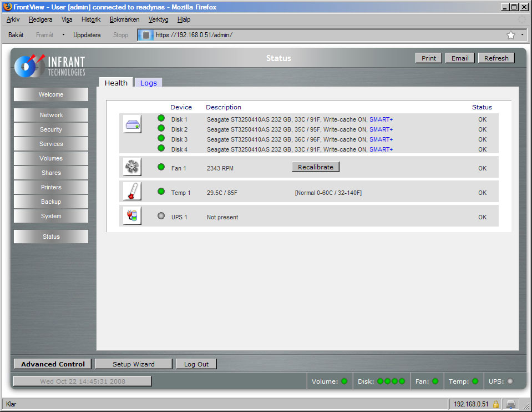Click the gray UPS 1 status indicator
532x412 pixels.
coord(161,216)
